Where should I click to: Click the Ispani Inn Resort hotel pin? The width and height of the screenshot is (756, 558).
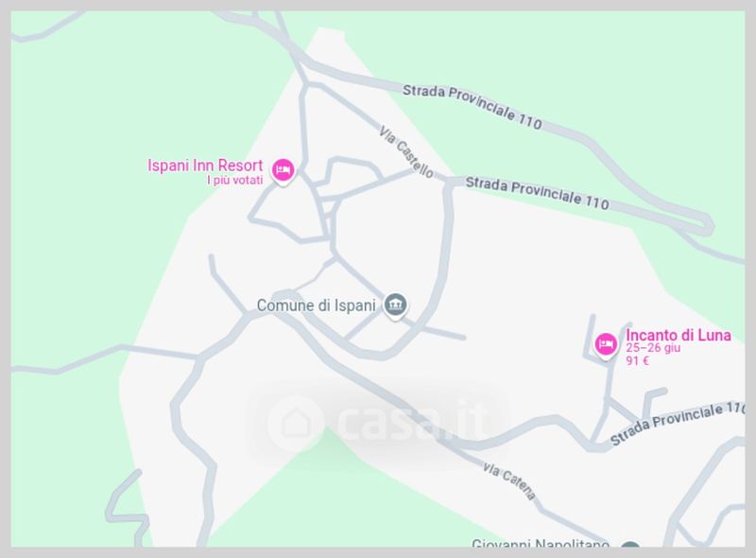[x=283, y=171]
